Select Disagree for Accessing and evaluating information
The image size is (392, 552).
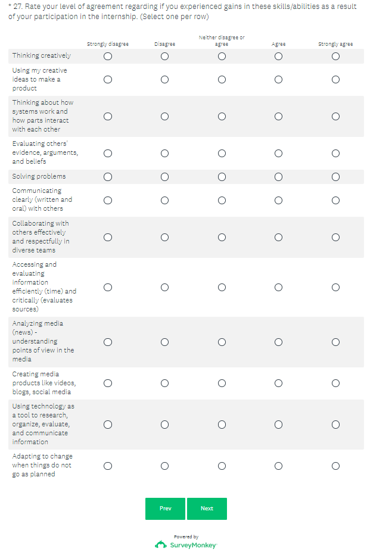tap(164, 287)
